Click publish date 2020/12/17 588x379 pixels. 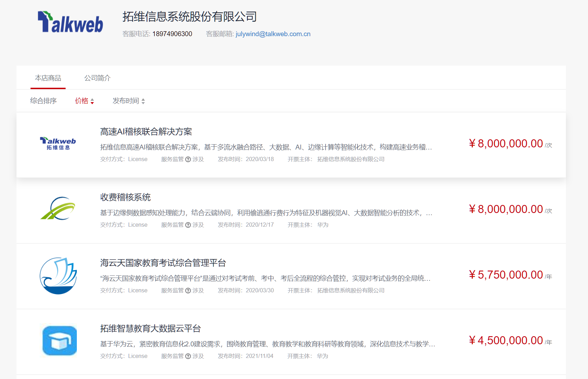260,225
